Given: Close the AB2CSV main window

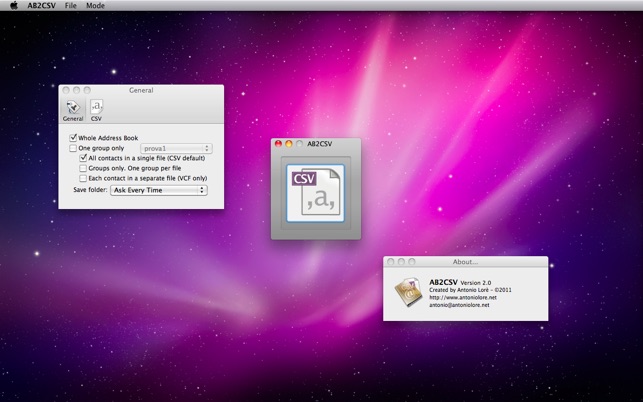Looking at the screenshot, I should (279, 144).
